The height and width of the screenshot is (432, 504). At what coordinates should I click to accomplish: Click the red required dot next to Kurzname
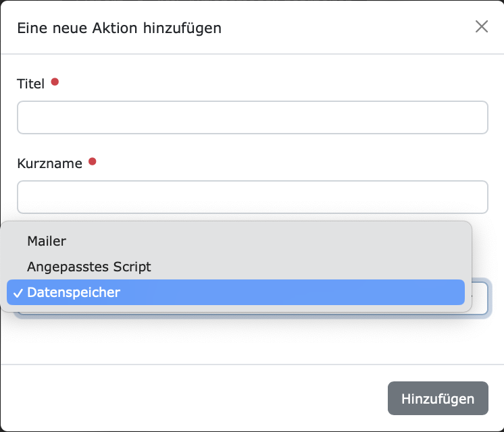93,161
